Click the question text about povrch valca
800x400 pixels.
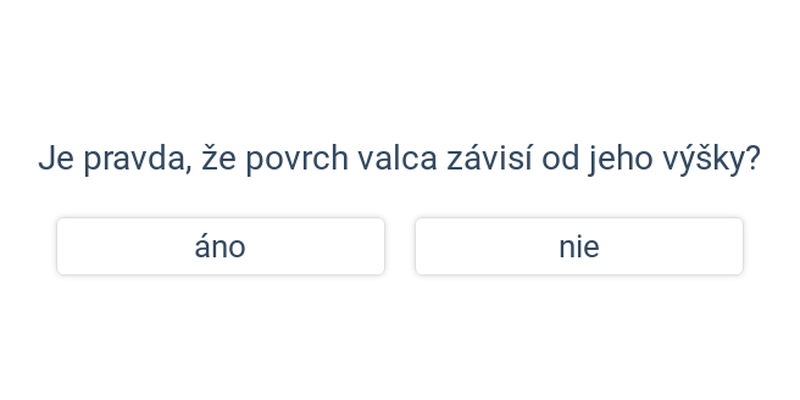400,158
